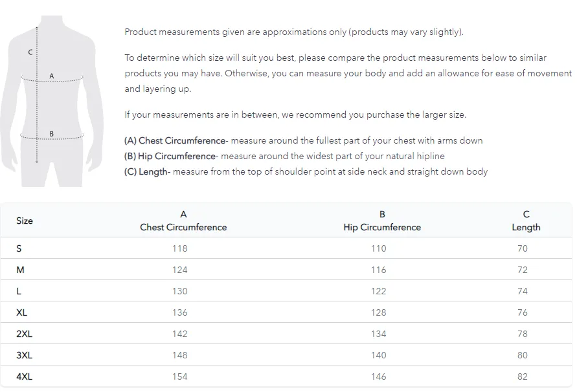Click the Chest Circumference column header
The image size is (577, 392).
pos(183,221)
